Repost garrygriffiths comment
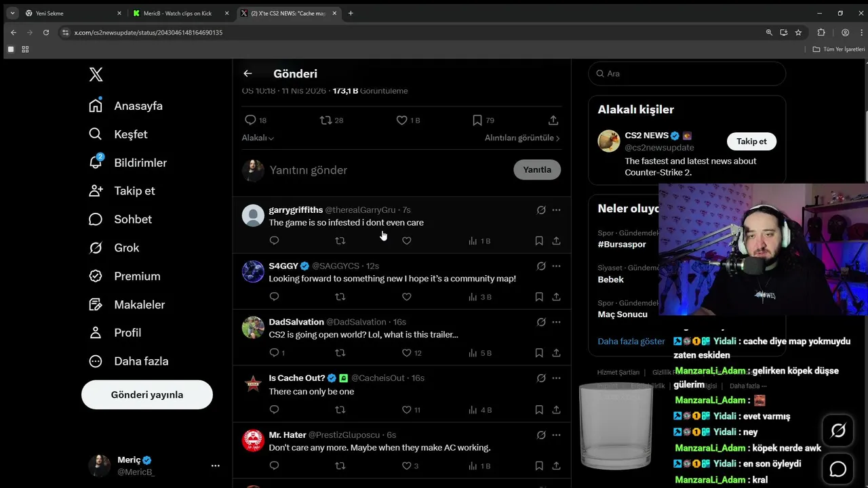The height and width of the screenshot is (488, 868). tap(340, 241)
